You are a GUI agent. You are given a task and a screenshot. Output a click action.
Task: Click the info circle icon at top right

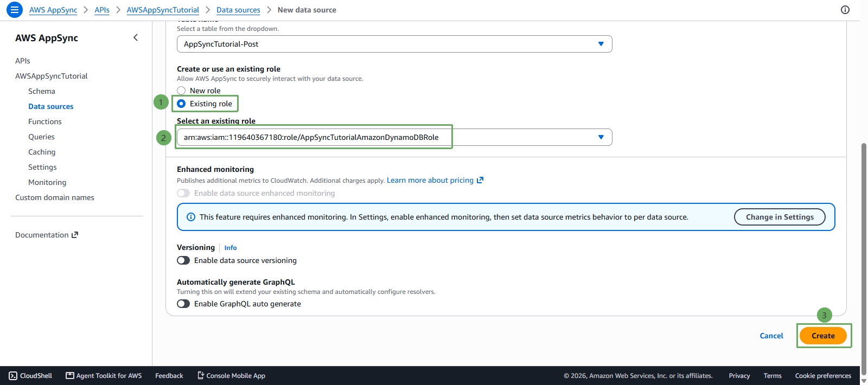(845, 10)
